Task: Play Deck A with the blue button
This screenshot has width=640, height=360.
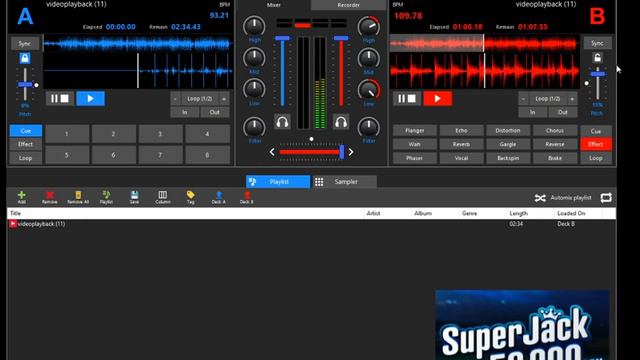Action: tap(90, 98)
